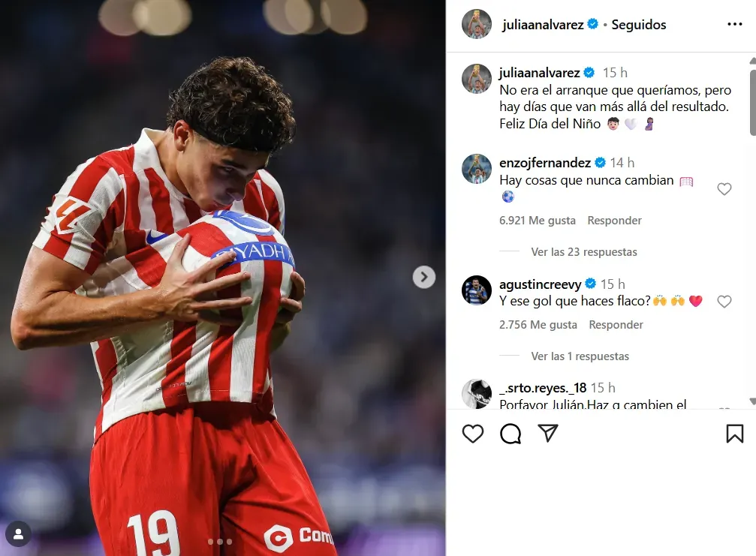Reply to enzojfernandez with Responder
This screenshot has width=756, height=556.
[614, 220]
